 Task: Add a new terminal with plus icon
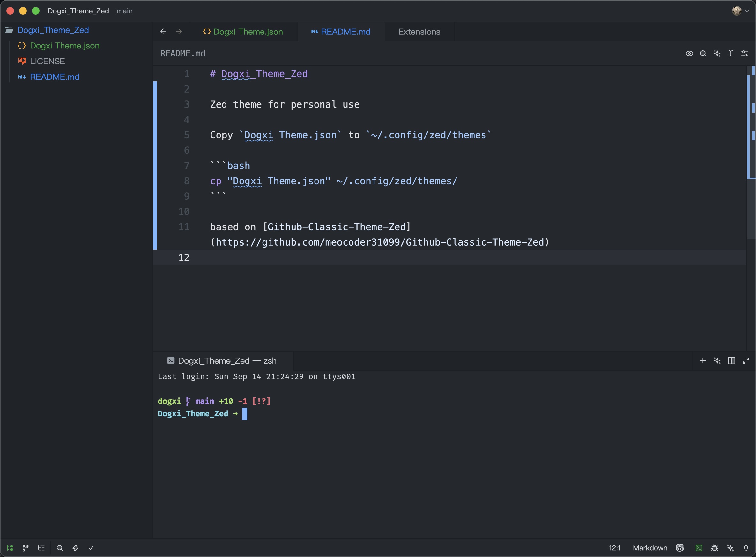[x=703, y=361]
